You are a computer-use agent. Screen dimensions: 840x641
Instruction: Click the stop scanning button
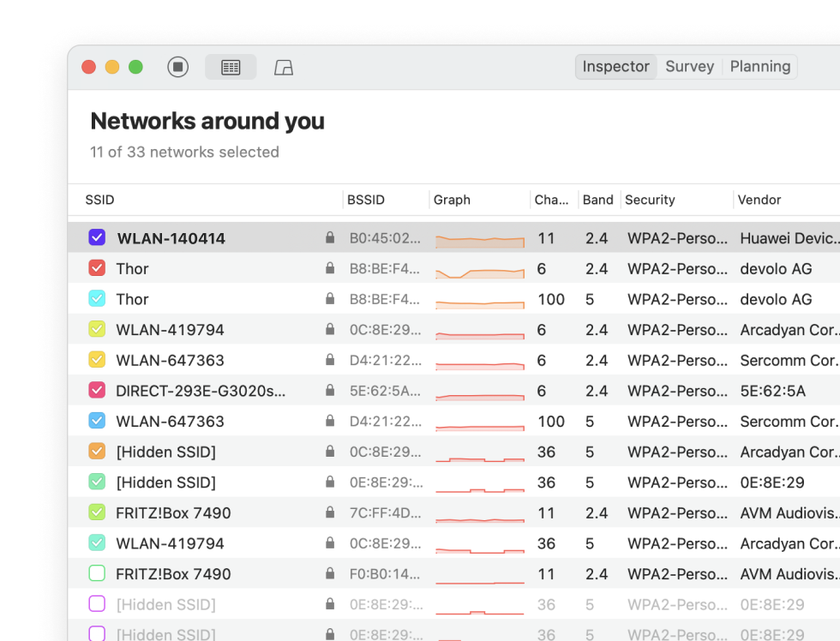[177, 67]
